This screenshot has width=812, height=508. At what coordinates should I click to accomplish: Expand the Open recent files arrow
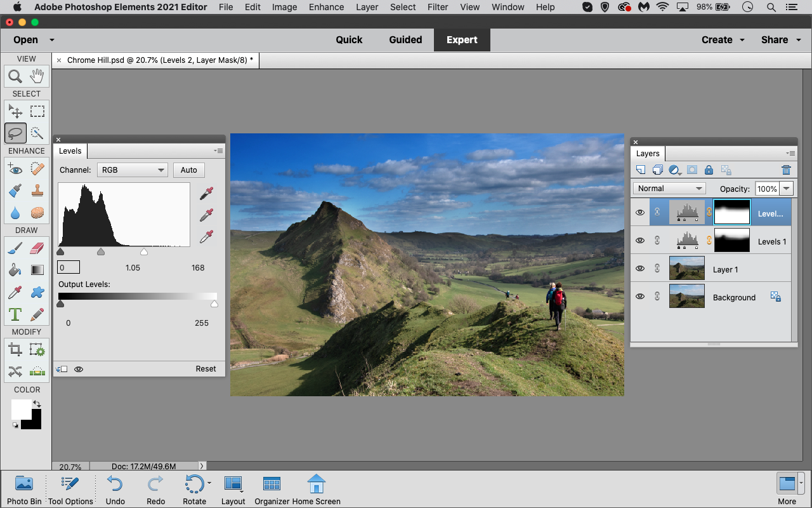52,40
